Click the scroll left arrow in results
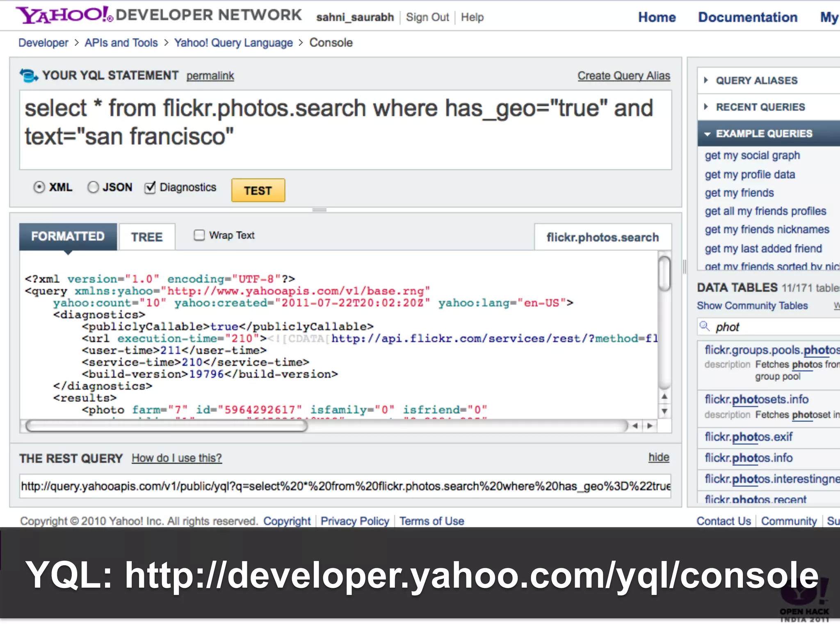 pyautogui.click(x=635, y=426)
